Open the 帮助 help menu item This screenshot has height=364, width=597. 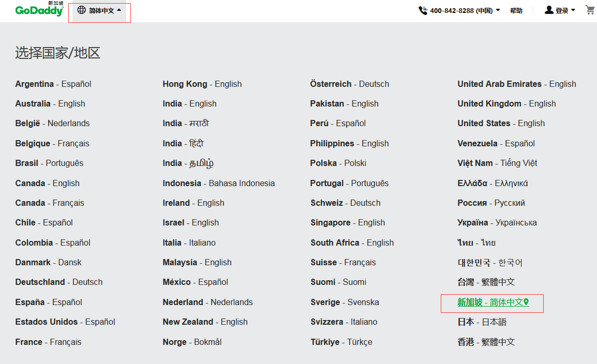516,10
